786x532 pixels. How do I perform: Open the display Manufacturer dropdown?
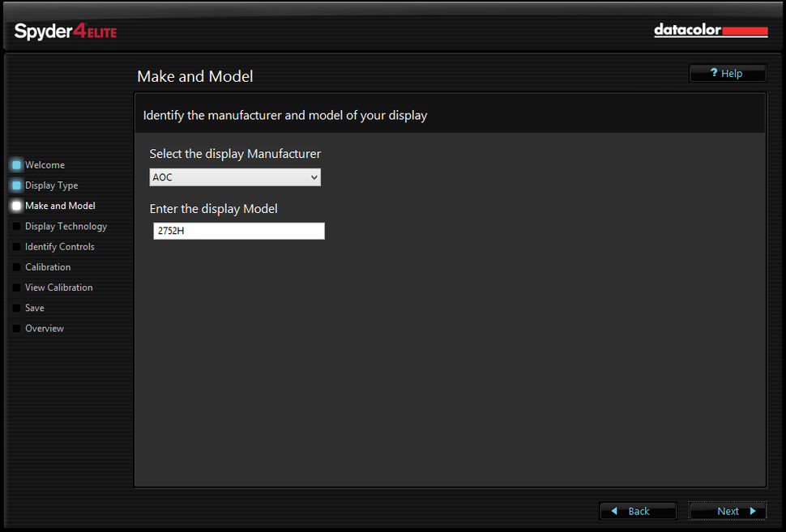235,177
